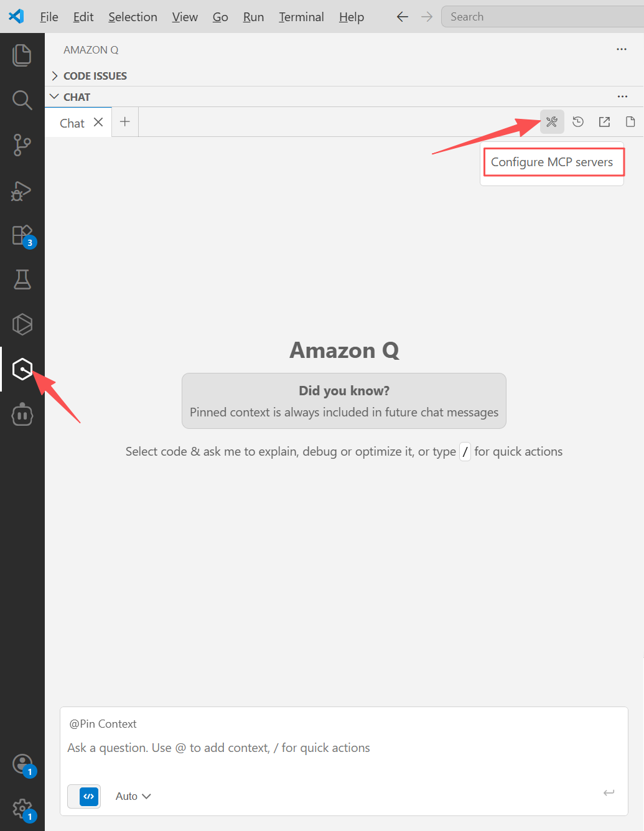Viewport: 644px width, 831px height.
Task: Open CHAT section more actions ellipsis
Action: 622,96
